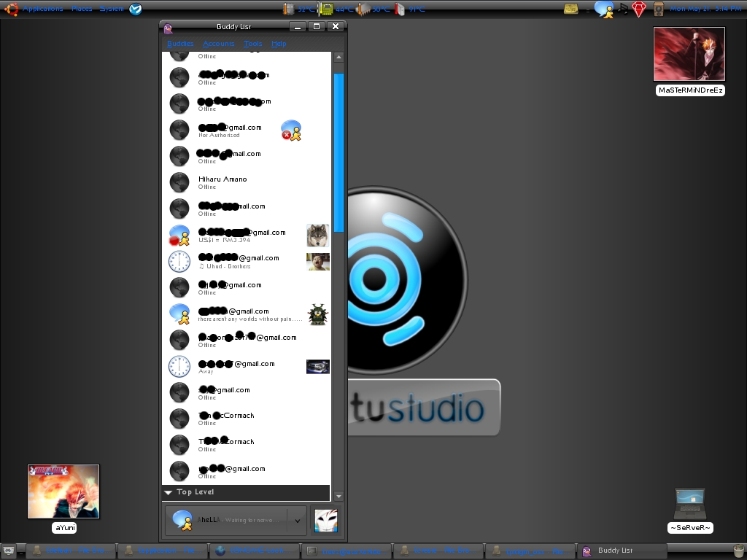Viewport: 747px width, 560px height.
Task: Open the aYuni desktop icon
Action: (63, 498)
